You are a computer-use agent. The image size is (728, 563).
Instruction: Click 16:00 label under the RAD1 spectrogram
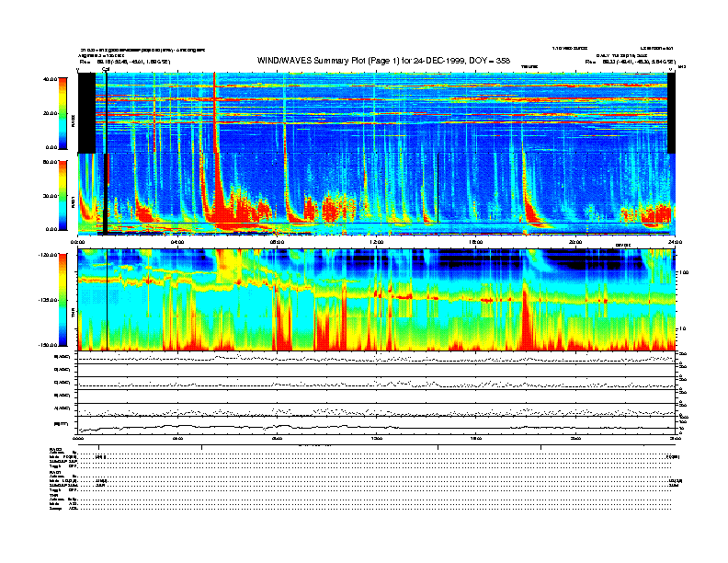tap(476, 242)
